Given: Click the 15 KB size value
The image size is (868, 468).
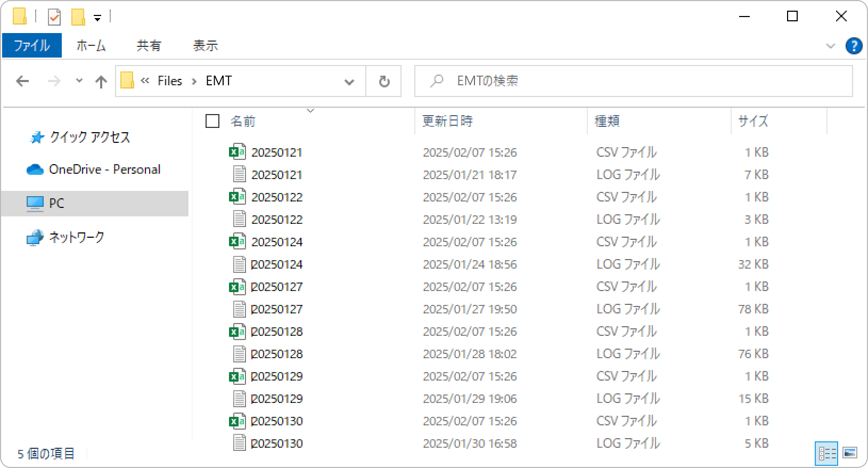Looking at the screenshot, I should coord(753,399).
